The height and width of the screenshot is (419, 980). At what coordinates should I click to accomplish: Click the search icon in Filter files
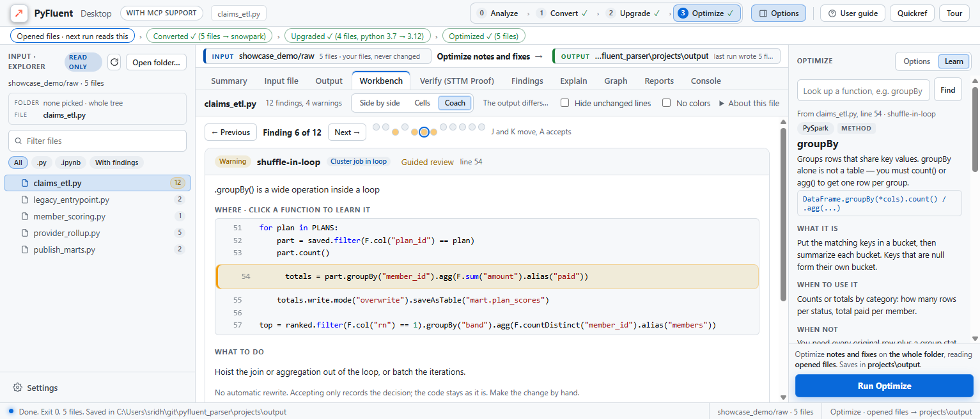click(18, 141)
